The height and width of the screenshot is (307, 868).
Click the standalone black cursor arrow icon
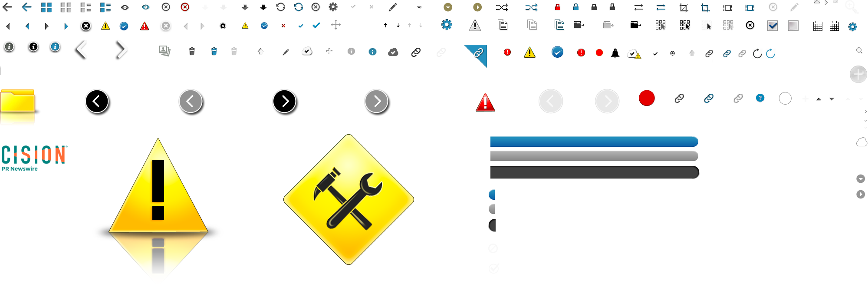709,26
